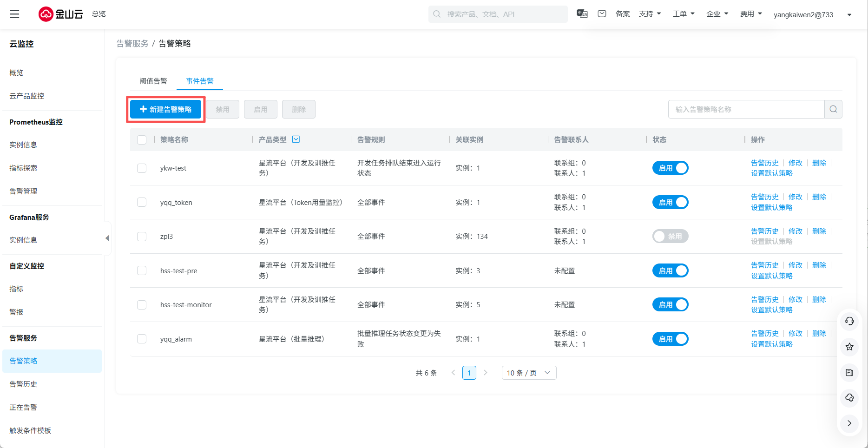Expand the account menu yangkaiwen2@733
This screenshot has width=868, height=448.
click(812, 14)
